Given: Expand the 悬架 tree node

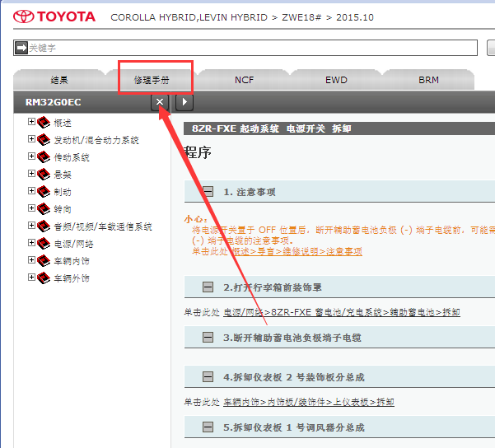Looking at the screenshot, I should (31, 173).
